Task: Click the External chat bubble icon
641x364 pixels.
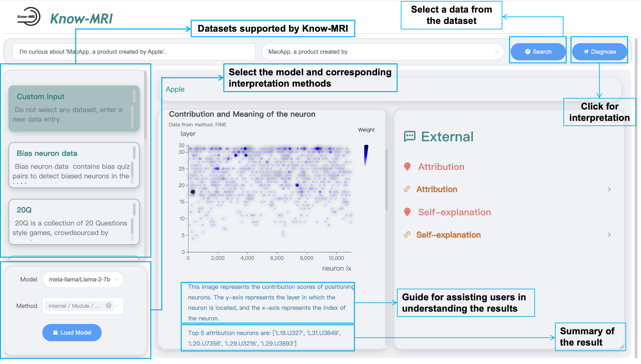Action: pyautogui.click(x=410, y=136)
